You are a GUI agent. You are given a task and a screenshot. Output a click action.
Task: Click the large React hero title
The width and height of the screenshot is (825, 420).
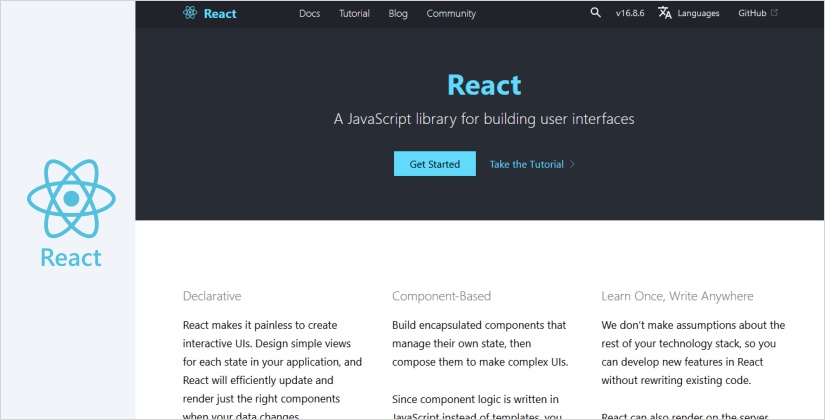(484, 84)
